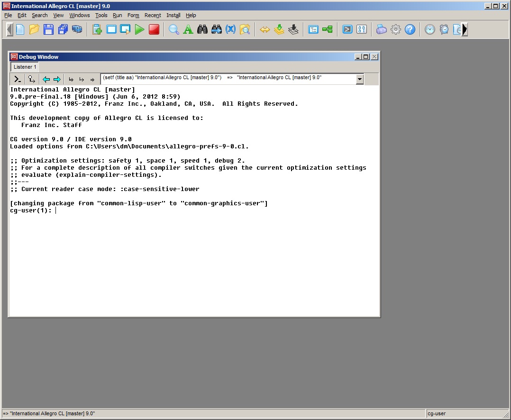Screen dimensions: 511x420
Task: Collapse toolbar with left edge arrow
Action: click(x=9, y=29)
